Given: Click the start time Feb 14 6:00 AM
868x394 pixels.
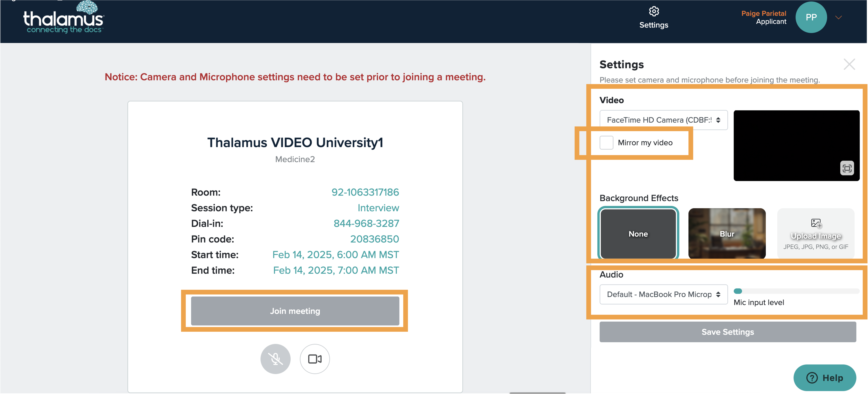Looking at the screenshot, I should pos(336,255).
